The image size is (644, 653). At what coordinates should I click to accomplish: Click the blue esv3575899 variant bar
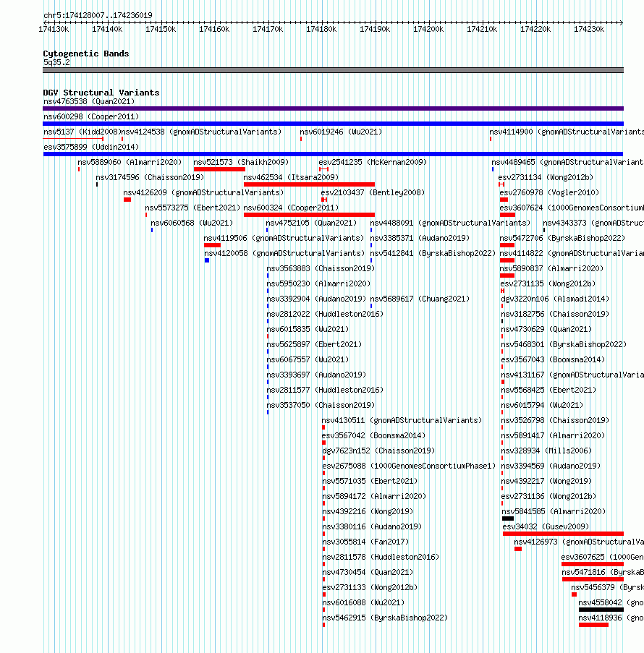pyautogui.click(x=333, y=154)
